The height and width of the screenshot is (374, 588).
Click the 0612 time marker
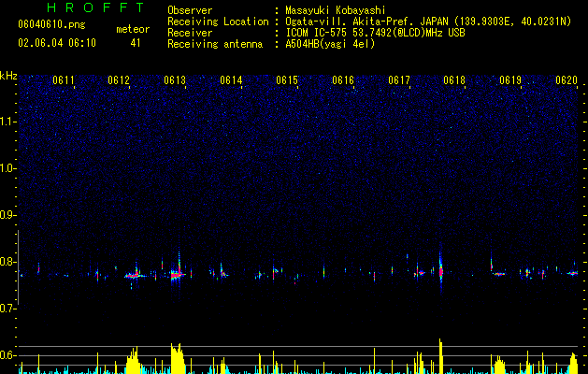point(119,80)
